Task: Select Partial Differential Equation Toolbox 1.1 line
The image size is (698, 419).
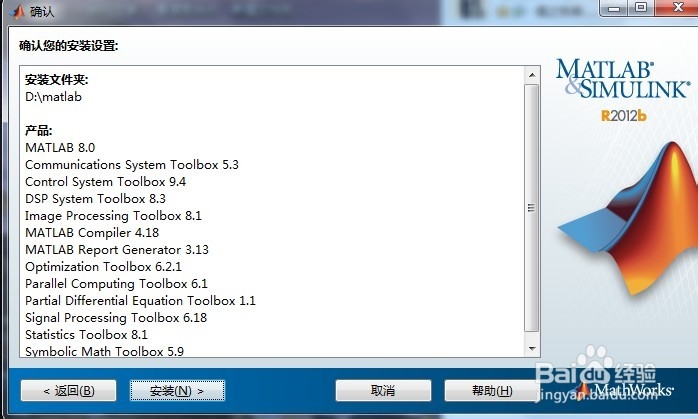Action: coord(140,301)
